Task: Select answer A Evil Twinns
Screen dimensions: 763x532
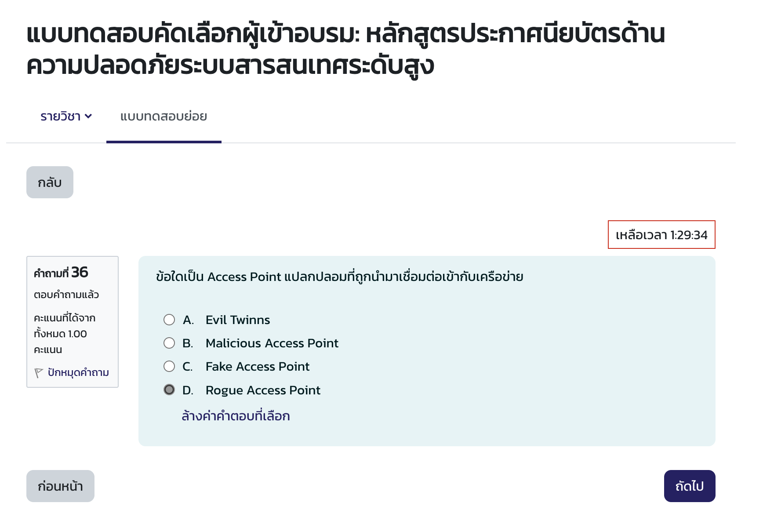Action: 169,320
